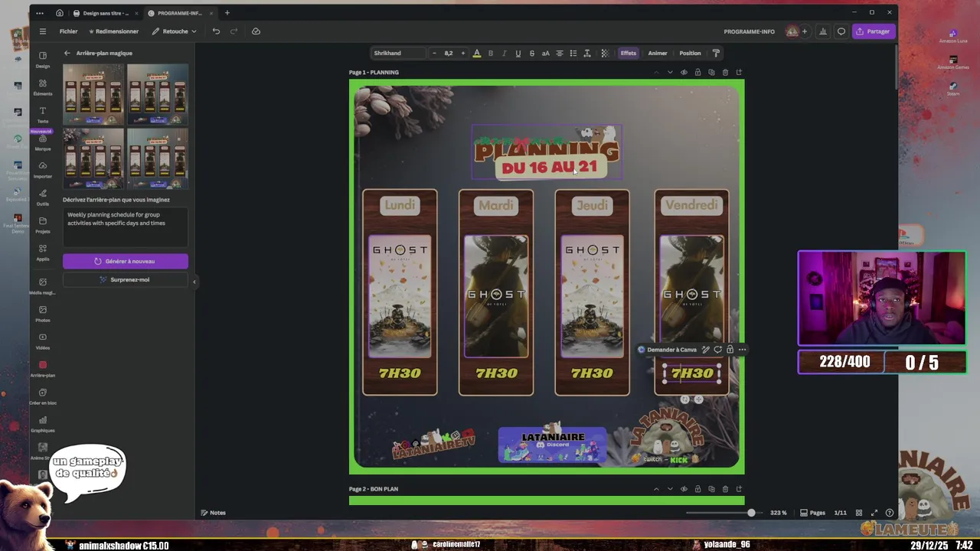Open the Éléments sidebar panel
Viewport: 980px width, 551px height.
(43, 87)
